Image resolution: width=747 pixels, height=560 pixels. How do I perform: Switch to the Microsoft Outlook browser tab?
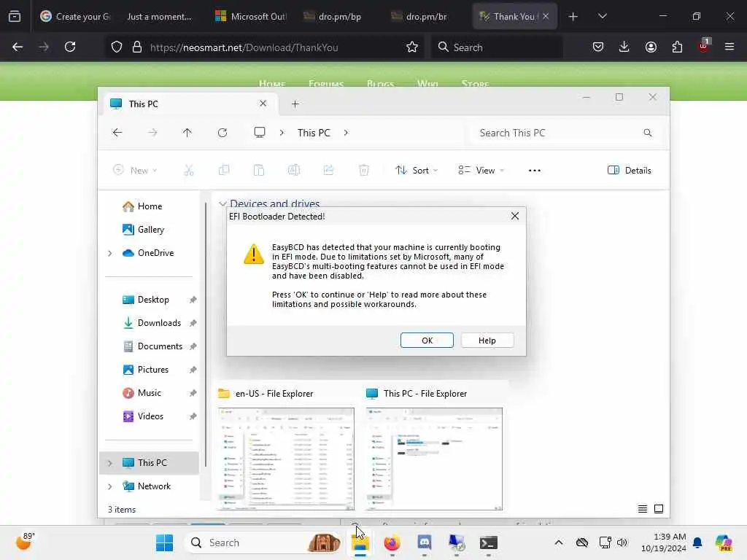point(251,17)
